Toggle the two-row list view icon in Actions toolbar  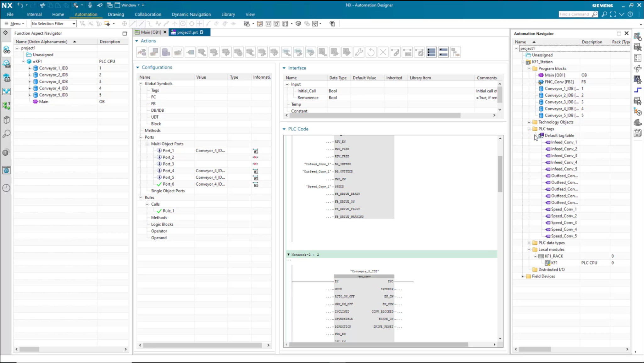(443, 52)
